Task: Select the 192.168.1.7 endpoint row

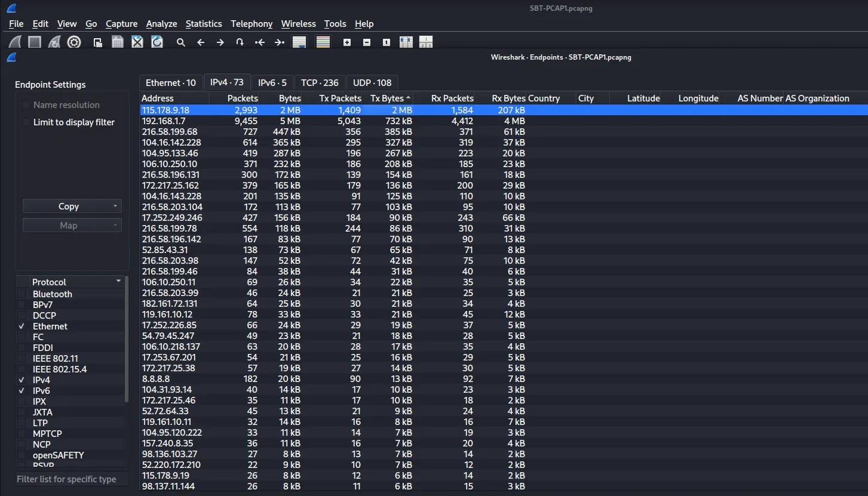Action: [504, 121]
